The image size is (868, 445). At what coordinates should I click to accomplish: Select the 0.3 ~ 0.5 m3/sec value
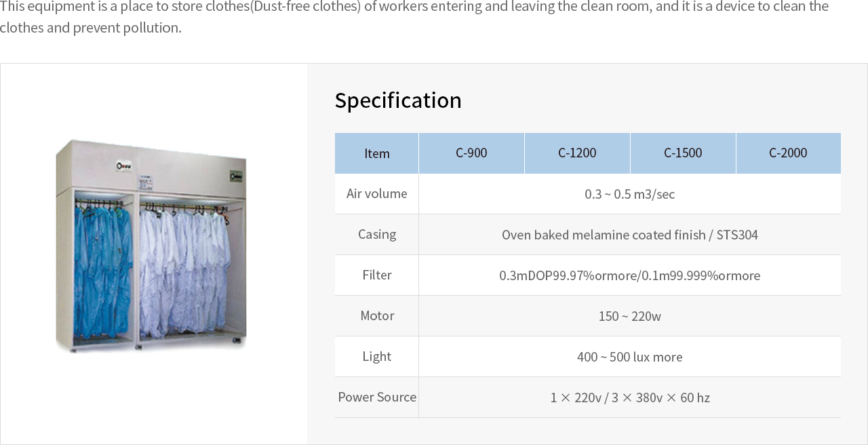coord(629,194)
